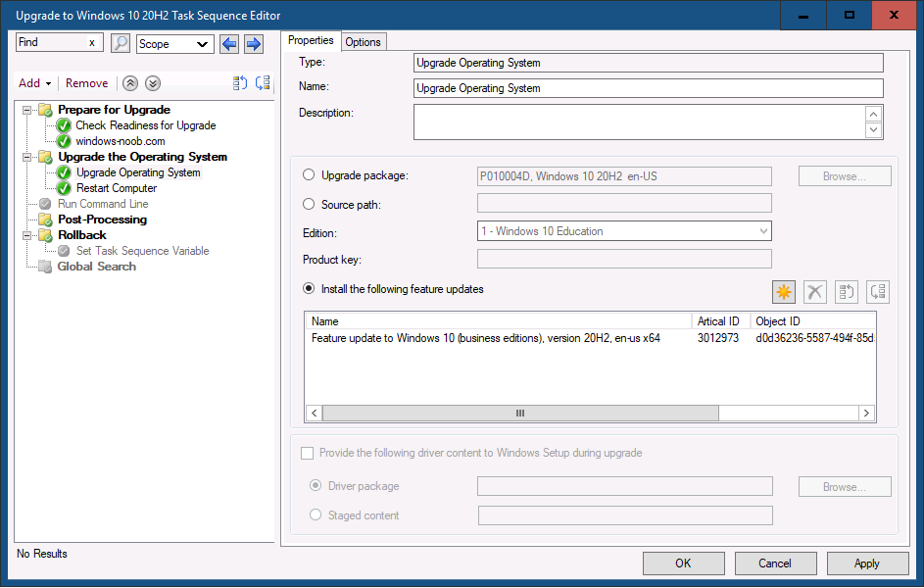Go to next search result arrow
Image resolution: width=924 pixels, height=588 pixels.
click(x=254, y=43)
